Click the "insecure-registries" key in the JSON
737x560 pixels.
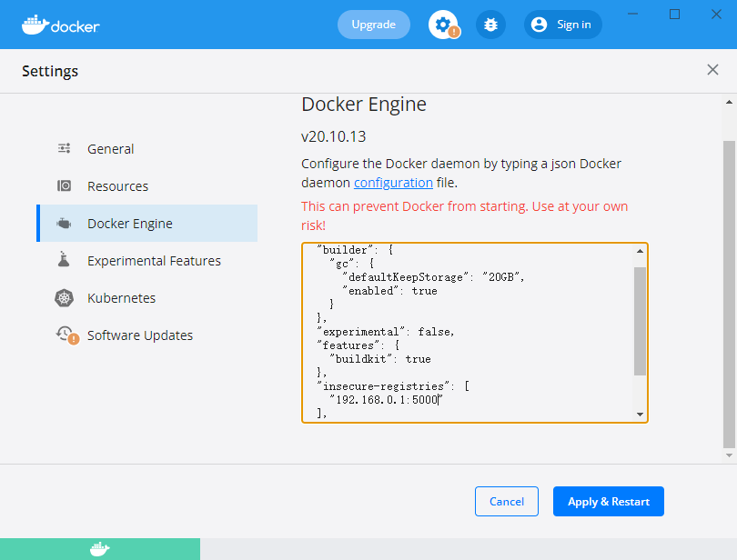(x=382, y=386)
